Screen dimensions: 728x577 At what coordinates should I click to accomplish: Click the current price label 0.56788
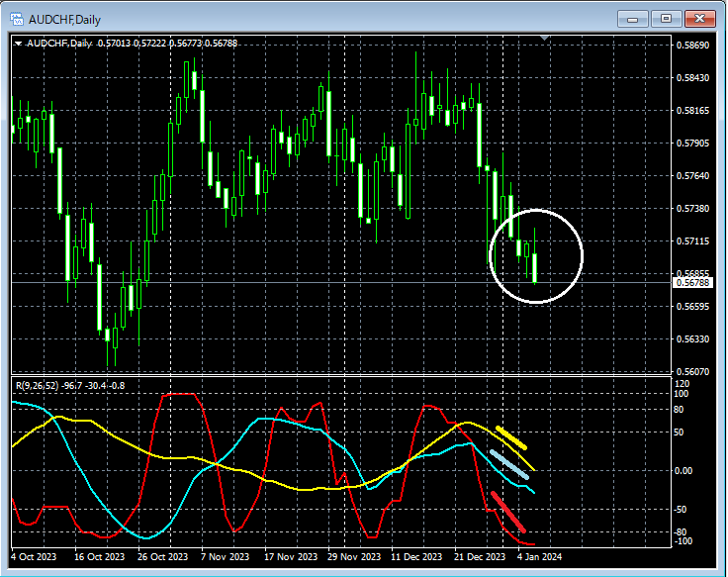coord(692,282)
